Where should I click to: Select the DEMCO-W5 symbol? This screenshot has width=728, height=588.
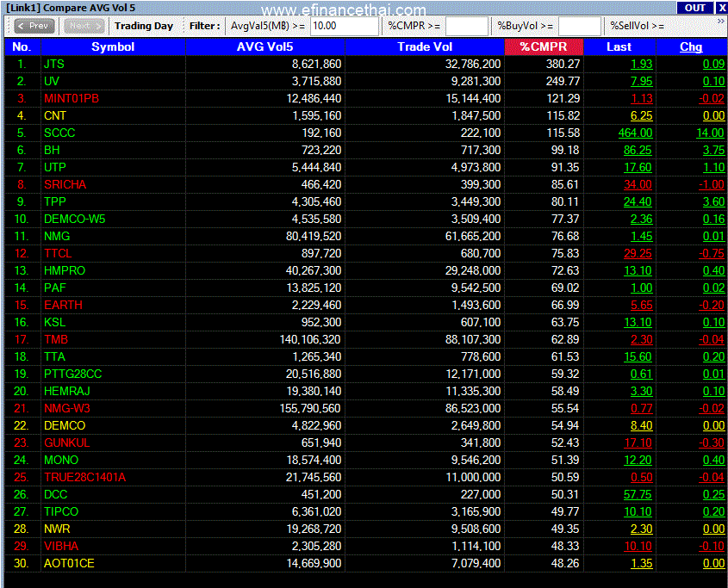click(x=75, y=219)
